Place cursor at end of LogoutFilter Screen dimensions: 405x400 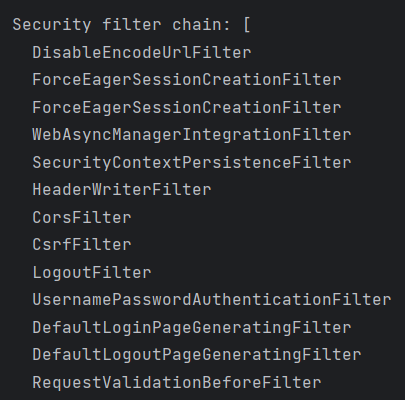(151, 273)
